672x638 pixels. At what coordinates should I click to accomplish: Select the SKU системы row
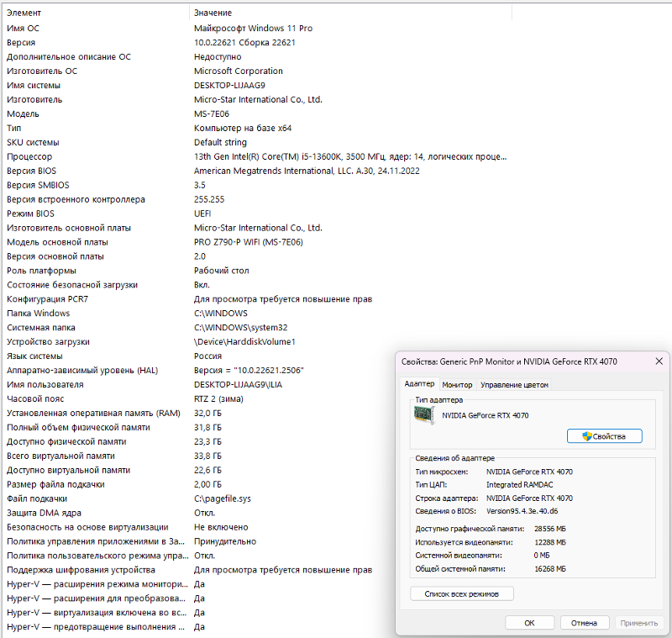(257, 142)
